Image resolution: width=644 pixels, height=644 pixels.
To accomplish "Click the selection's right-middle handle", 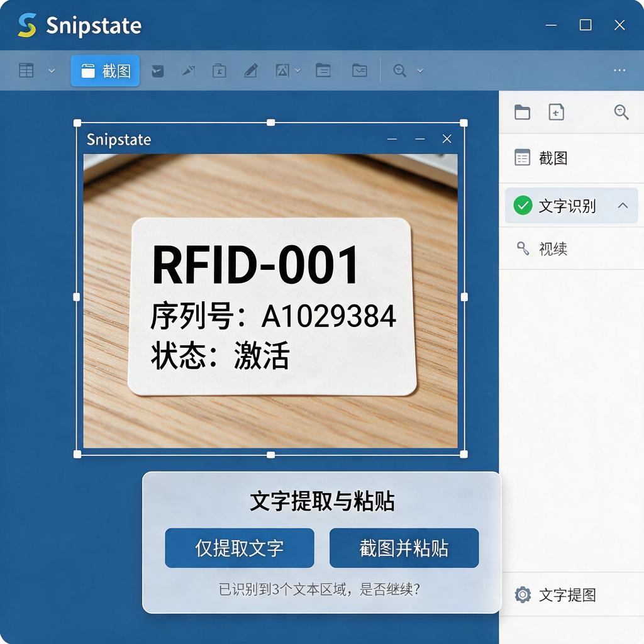I will coord(464,297).
